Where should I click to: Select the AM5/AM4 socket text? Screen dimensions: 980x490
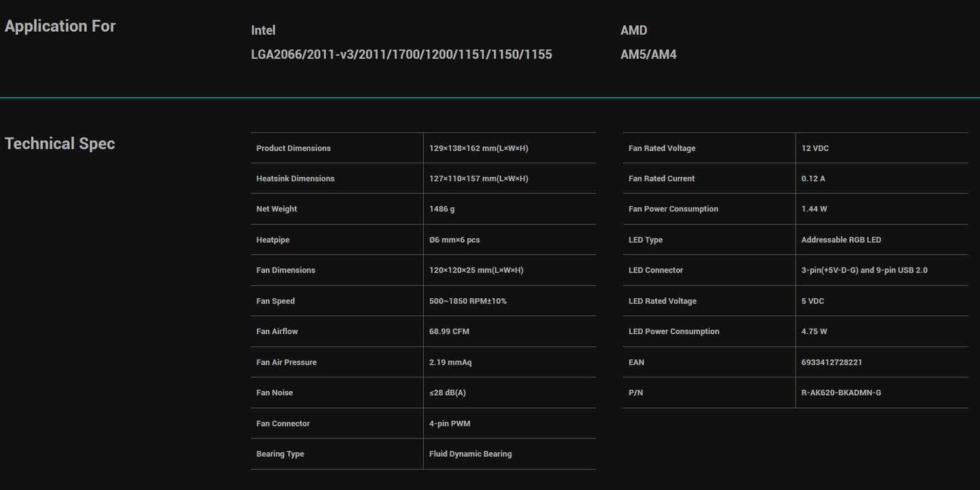(648, 54)
